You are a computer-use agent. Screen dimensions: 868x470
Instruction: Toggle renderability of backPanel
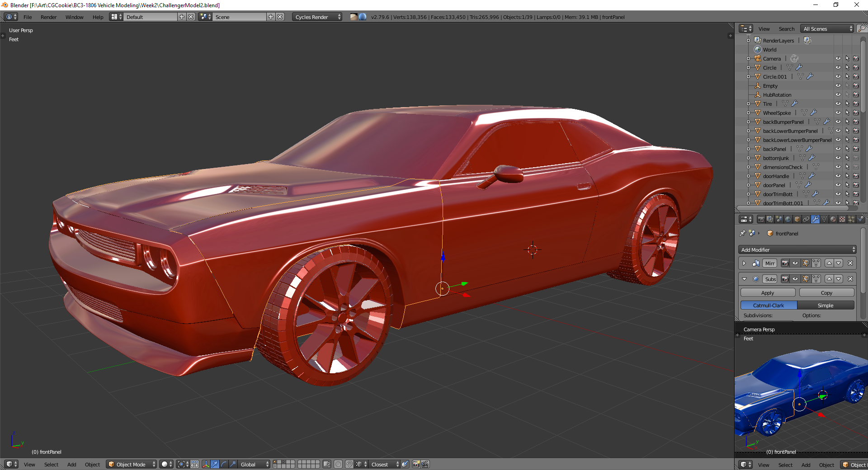[x=856, y=149]
